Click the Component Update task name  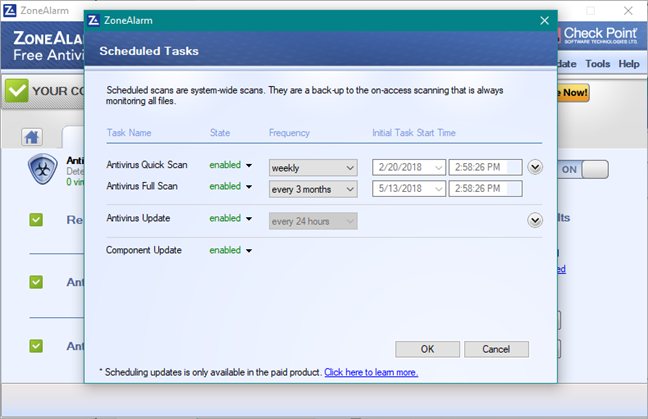click(144, 250)
